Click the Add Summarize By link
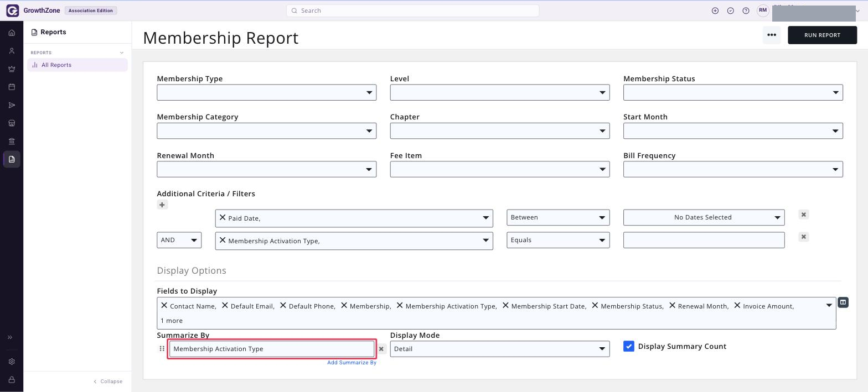The height and width of the screenshot is (392, 868). [x=352, y=363]
